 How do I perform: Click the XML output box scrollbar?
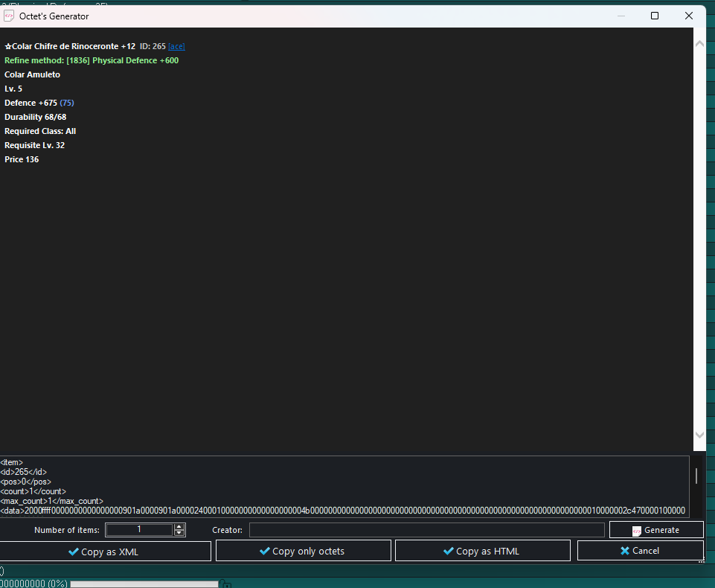(x=696, y=476)
